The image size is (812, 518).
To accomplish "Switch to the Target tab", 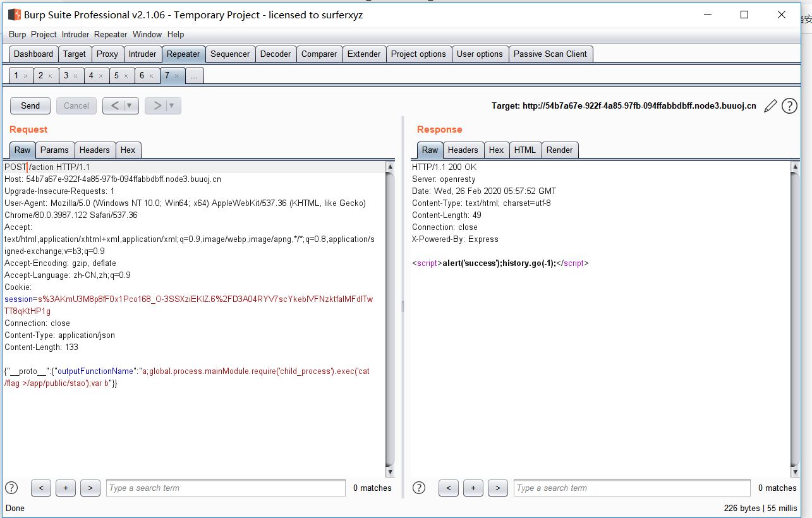I will pyautogui.click(x=75, y=54).
